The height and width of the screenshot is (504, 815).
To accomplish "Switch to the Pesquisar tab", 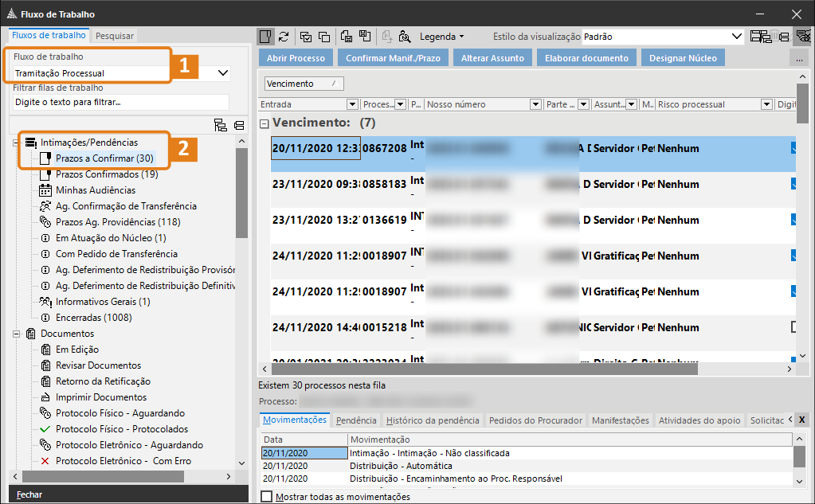I will [115, 36].
